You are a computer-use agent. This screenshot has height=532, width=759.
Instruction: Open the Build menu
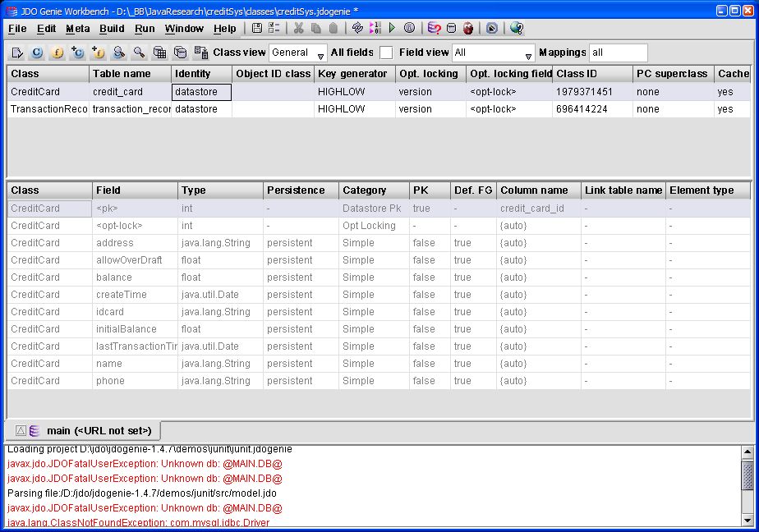click(112, 29)
